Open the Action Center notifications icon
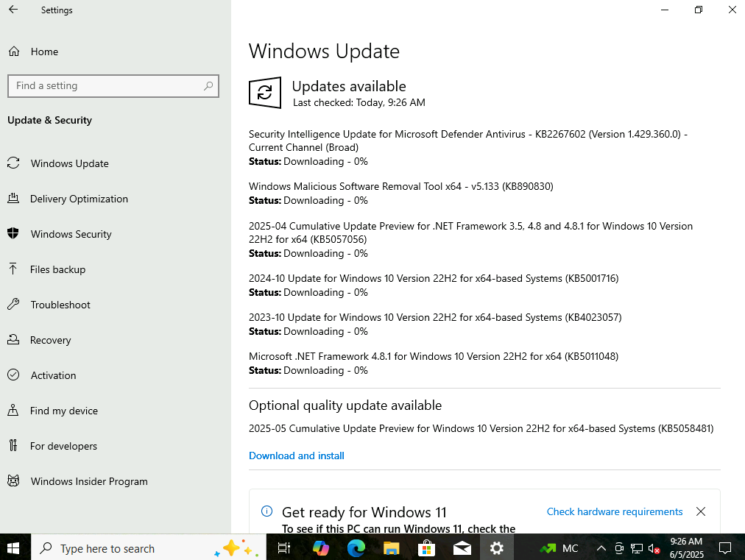The image size is (745, 560). click(725, 549)
